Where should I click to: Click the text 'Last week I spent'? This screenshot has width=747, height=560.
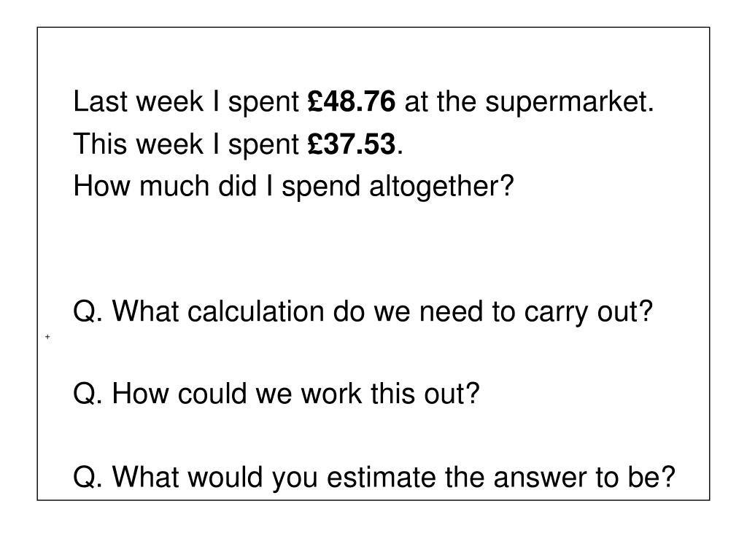click(186, 104)
